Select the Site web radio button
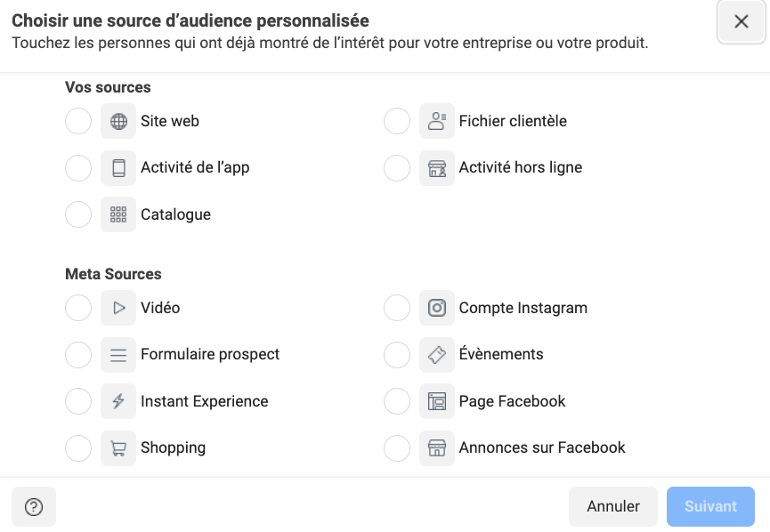The image size is (770, 532). (x=78, y=121)
